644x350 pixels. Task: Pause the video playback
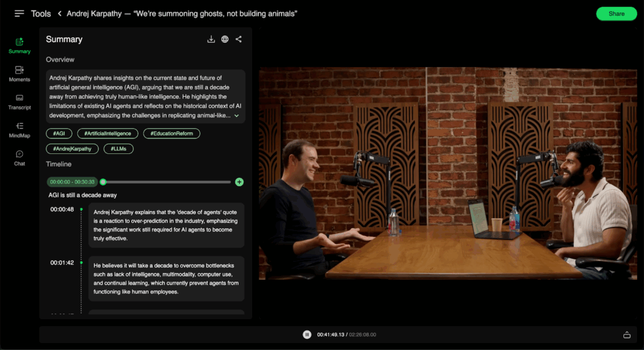point(307,335)
